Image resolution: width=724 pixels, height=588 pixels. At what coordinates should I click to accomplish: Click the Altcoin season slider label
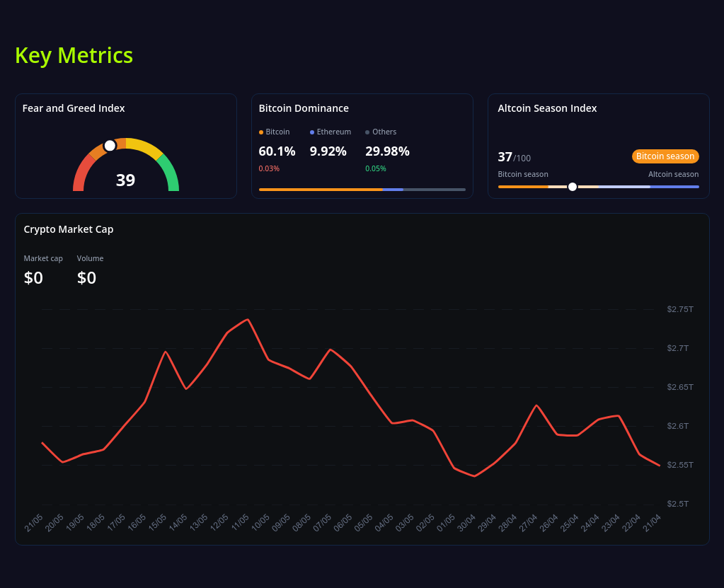click(673, 175)
